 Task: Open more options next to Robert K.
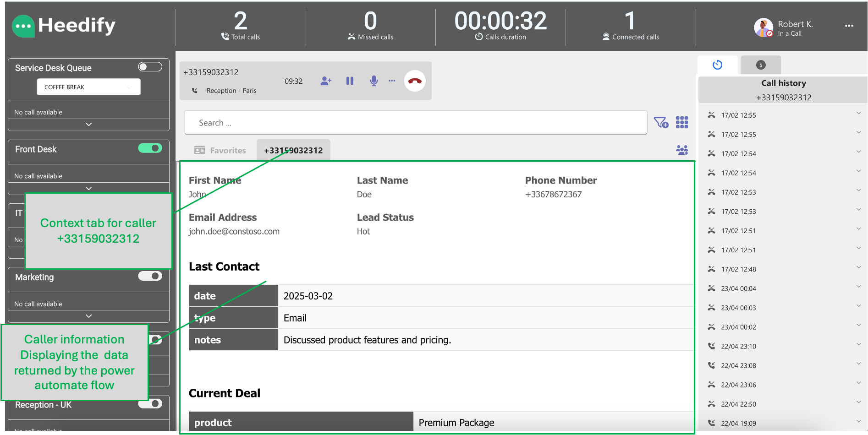[x=849, y=26]
